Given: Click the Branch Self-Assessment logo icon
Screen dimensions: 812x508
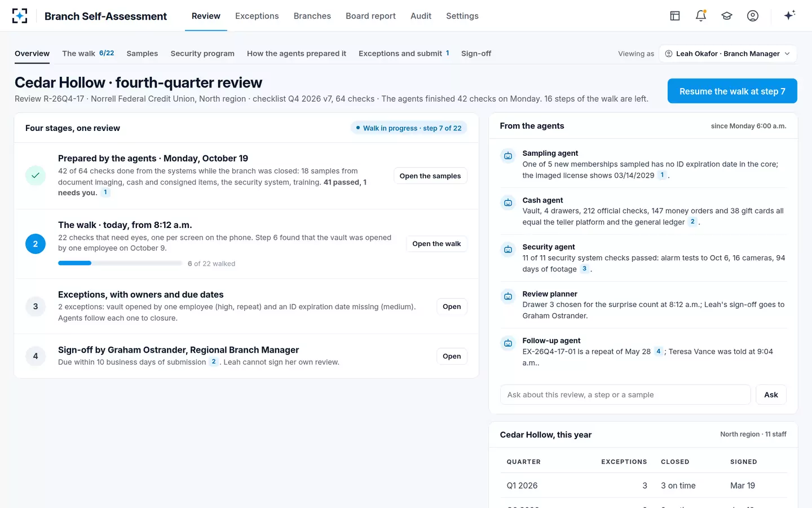Looking at the screenshot, I should pos(20,16).
